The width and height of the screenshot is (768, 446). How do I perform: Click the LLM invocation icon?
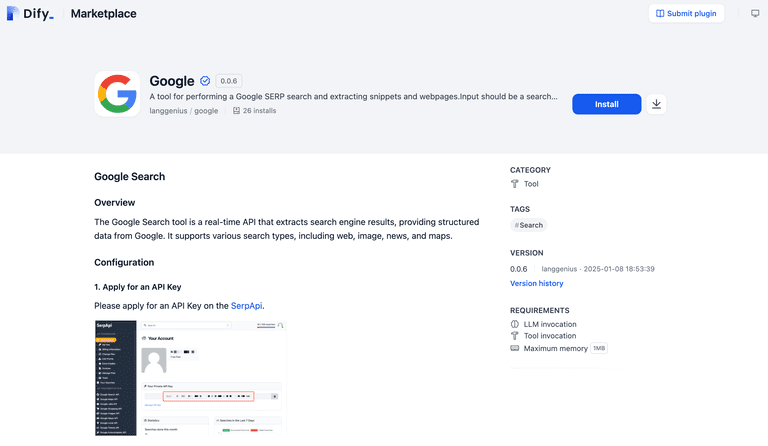(515, 324)
